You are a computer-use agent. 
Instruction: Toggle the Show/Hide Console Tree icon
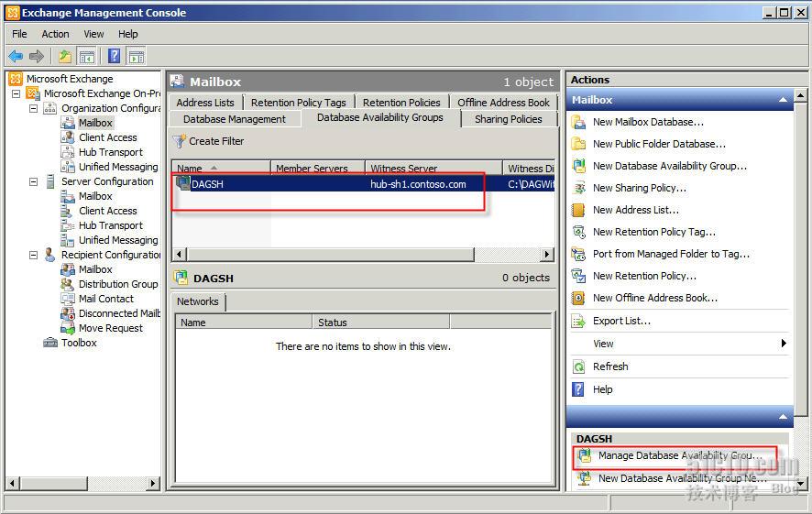86,56
